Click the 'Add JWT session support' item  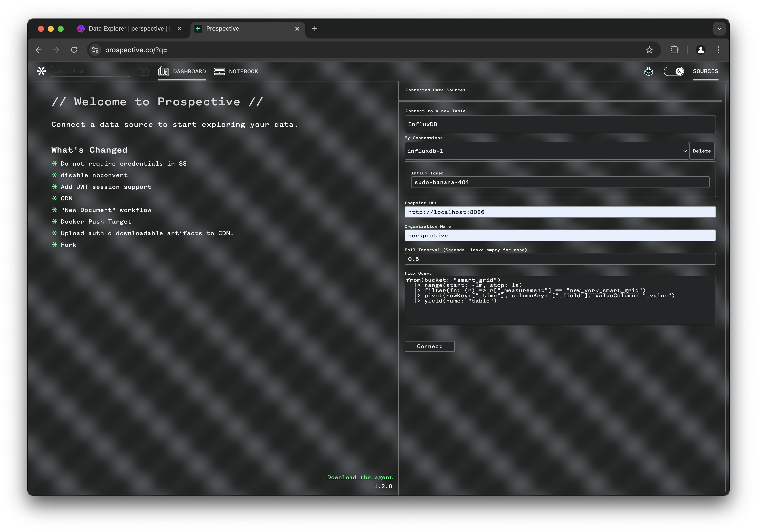(x=106, y=187)
